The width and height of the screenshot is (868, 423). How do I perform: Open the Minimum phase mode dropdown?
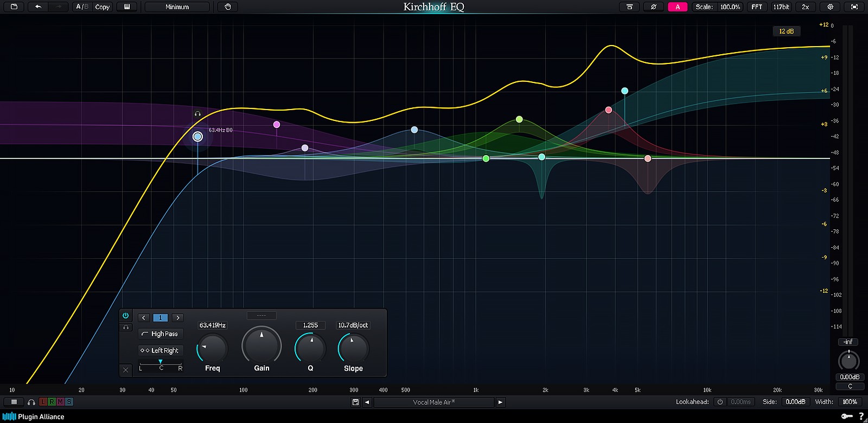[x=177, y=7]
